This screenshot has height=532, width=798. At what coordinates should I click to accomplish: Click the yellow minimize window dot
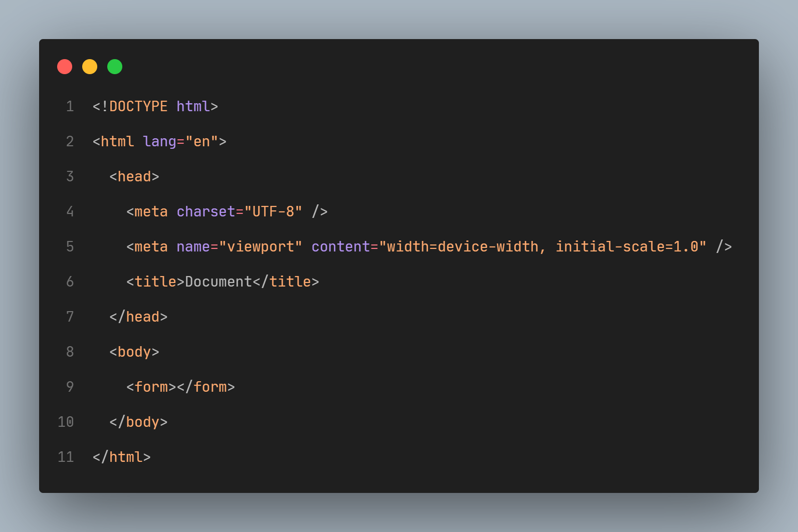pyautogui.click(x=90, y=67)
